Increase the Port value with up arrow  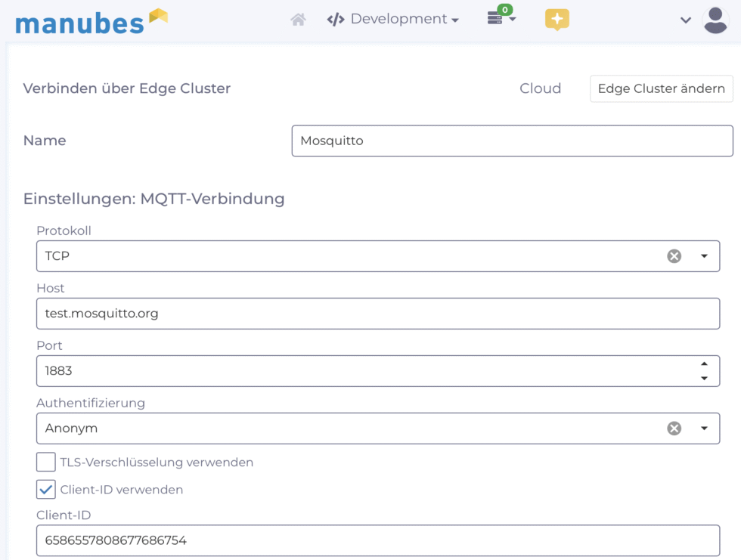pyautogui.click(x=704, y=364)
